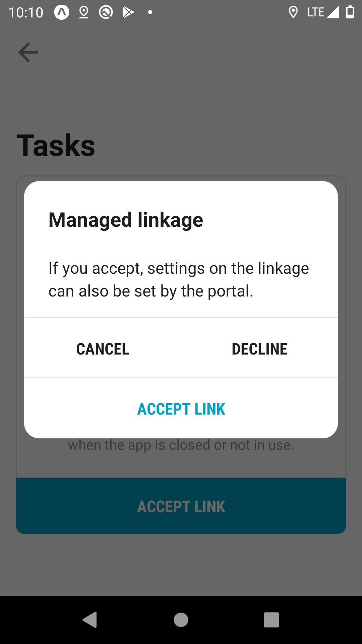362x644 pixels.
Task: Tap the cellular signal strength icon
Action: (333, 12)
